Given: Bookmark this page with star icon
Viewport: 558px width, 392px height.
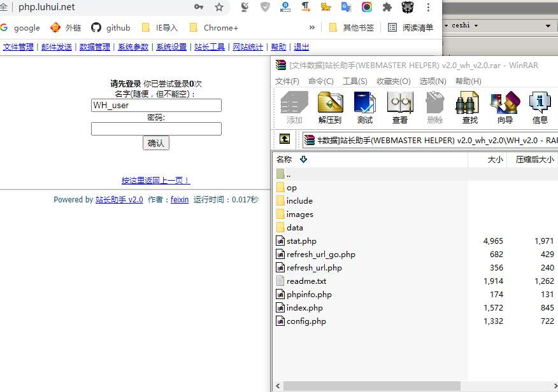Looking at the screenshot, I should pyautogui.click(x=219, y=7).
